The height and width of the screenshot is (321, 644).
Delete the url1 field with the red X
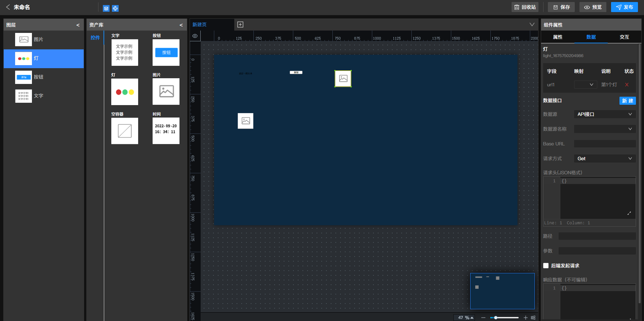627,85
